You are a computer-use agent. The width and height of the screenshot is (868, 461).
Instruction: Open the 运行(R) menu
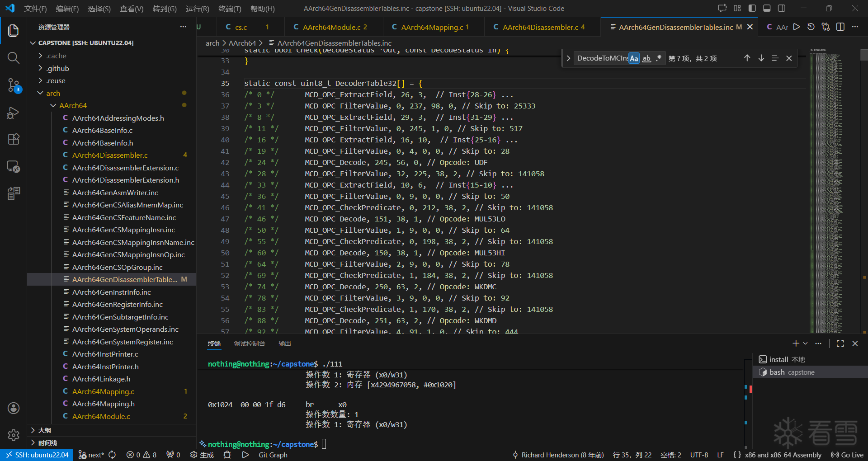click(198, 9)
